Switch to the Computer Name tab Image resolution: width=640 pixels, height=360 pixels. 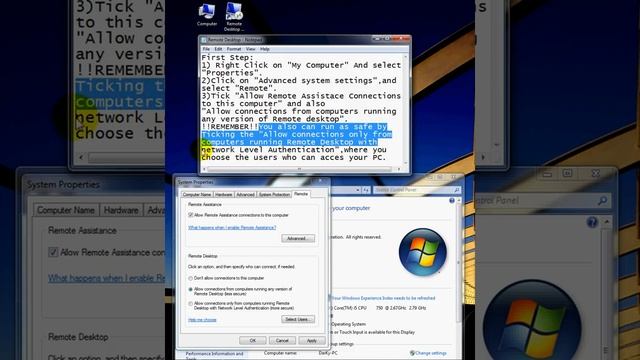pyautogui.click(x=197, y=195)
